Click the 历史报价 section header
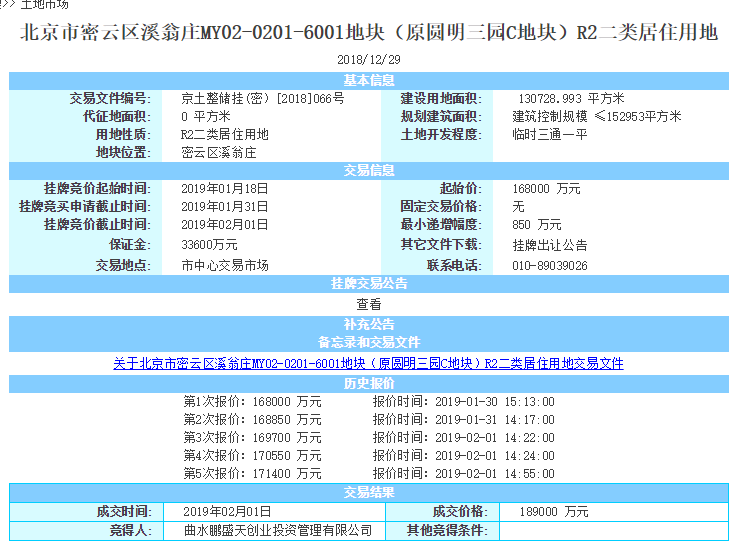Viewport: 756px width, 553px height. coord(369,384)
